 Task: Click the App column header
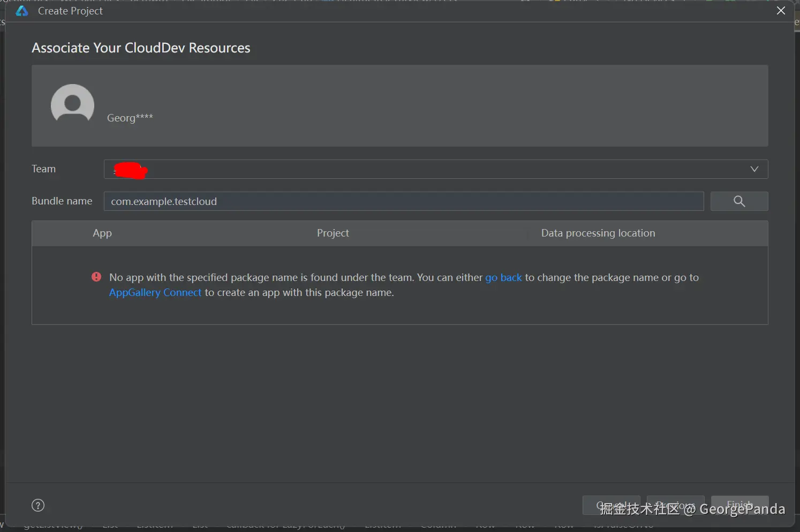tap(102, 233)
